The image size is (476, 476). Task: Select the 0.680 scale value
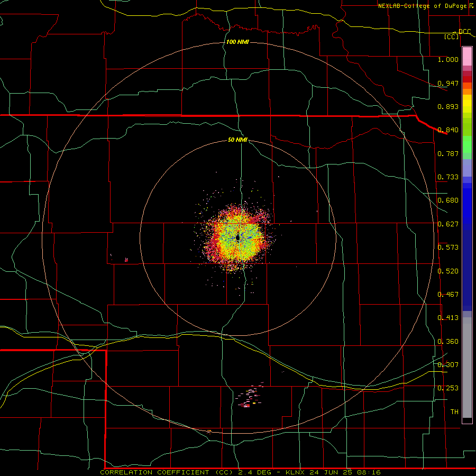(448, 200)
